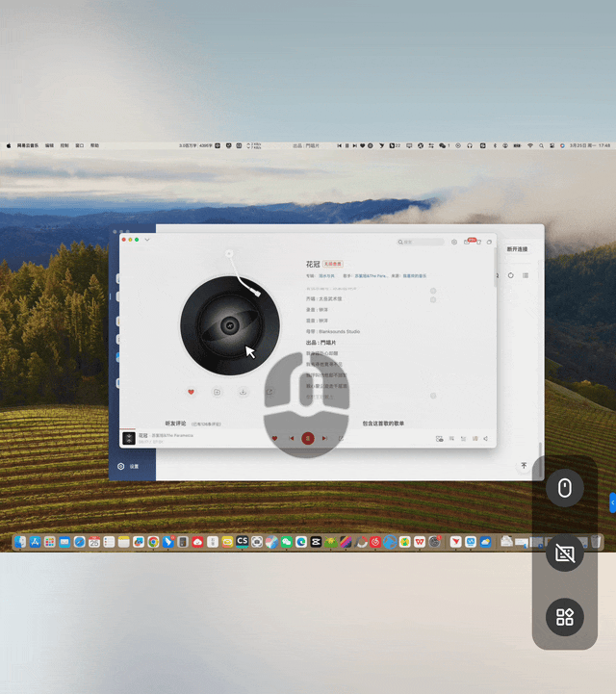
Task: Toggle the heart favorite in bottom player bar
Action: coord(275,438)
